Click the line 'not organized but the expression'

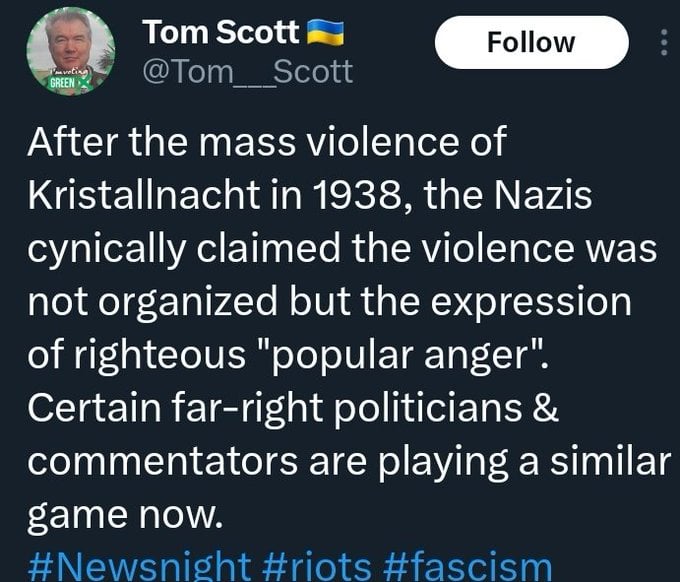(x=329, y=302)
